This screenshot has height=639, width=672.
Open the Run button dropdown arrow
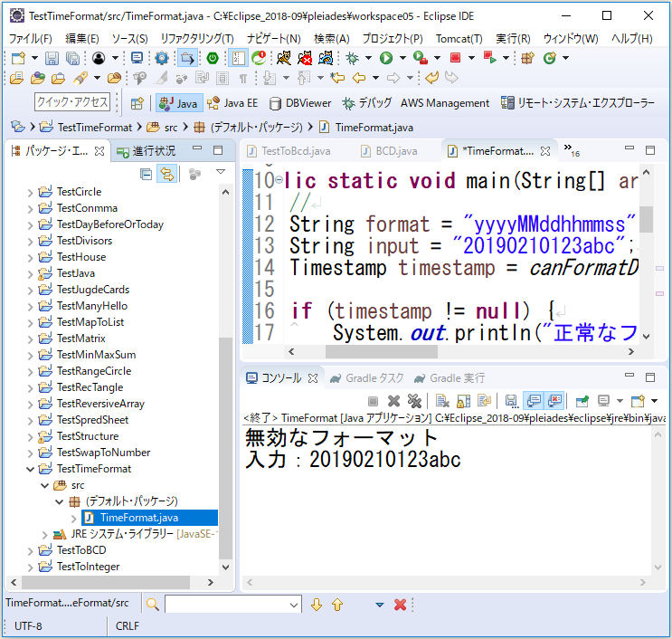[x=402, y=58]
